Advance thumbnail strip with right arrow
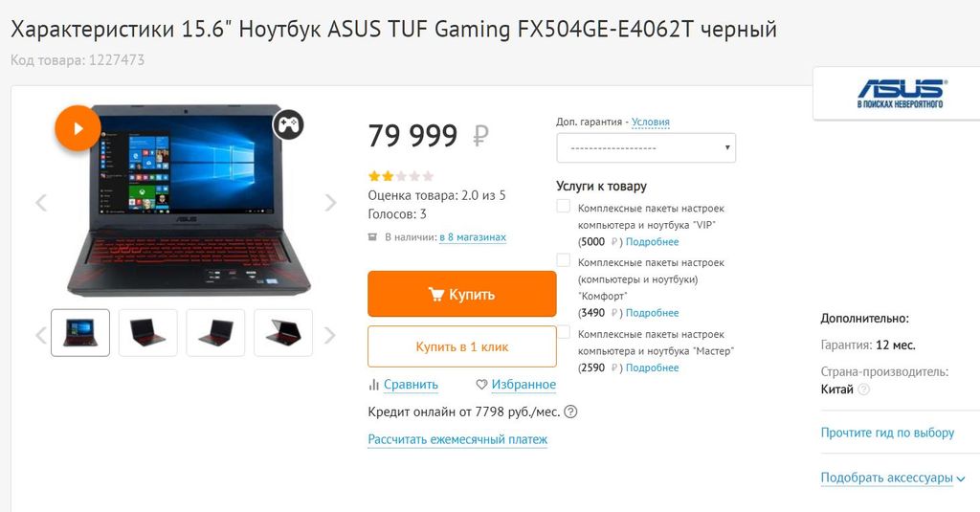 (x=330, y=336)
